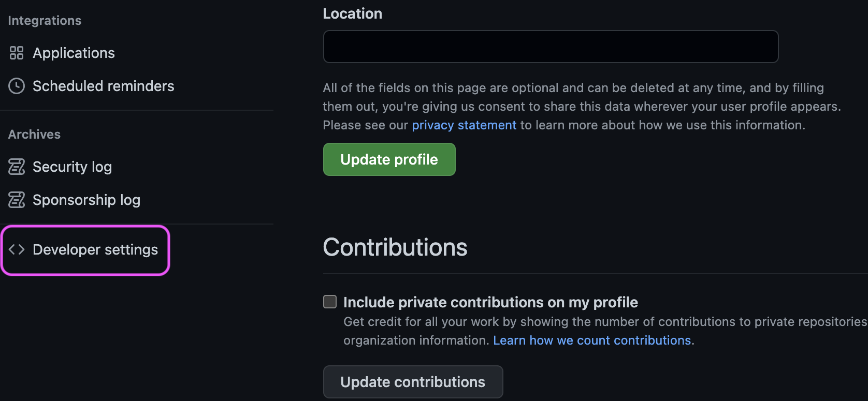Click the green Update profile button

(389, 159)
